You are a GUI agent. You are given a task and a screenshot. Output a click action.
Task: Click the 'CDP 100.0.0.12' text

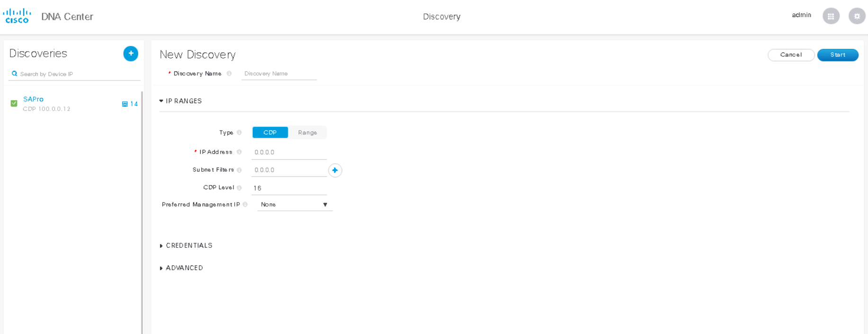click(x=46, y=109)
